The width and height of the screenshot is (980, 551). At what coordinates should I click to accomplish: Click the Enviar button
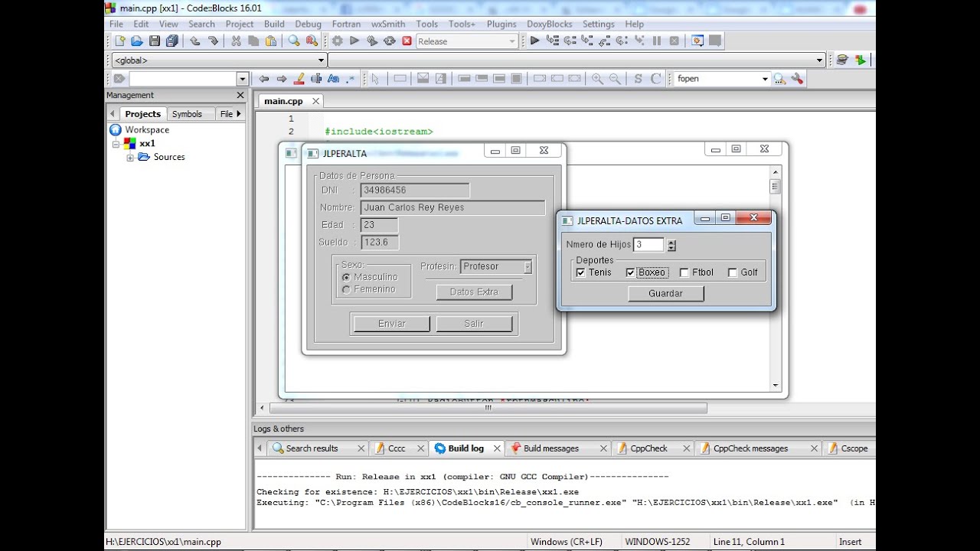point(392,324)
